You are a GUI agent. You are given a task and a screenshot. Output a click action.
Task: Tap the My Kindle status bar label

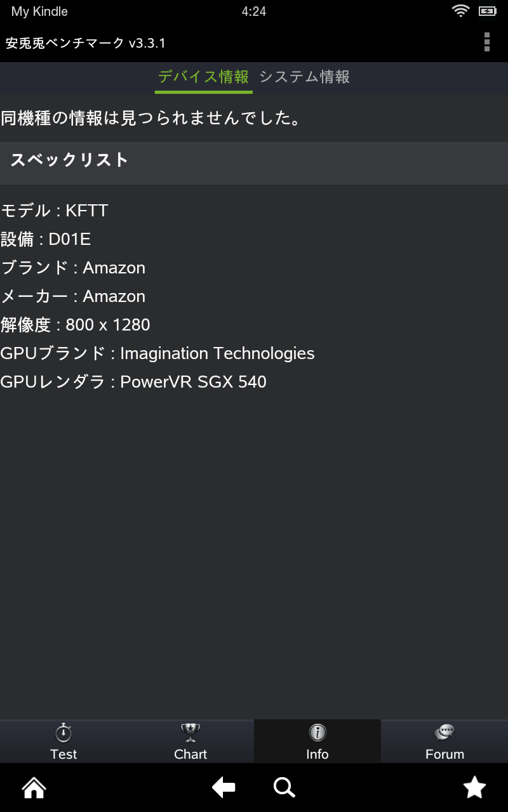[x=39, y=11]
